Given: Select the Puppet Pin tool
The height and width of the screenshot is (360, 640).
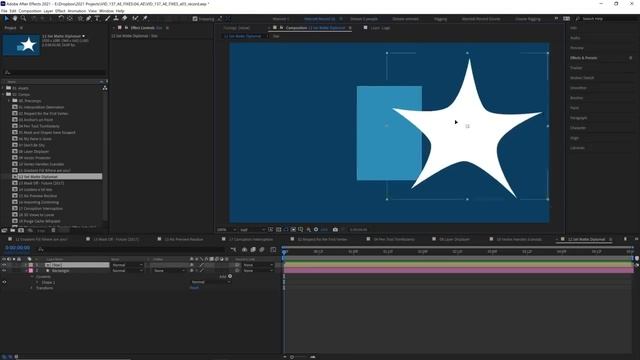Looking at the screenshot, I should [x=145, y=19].
